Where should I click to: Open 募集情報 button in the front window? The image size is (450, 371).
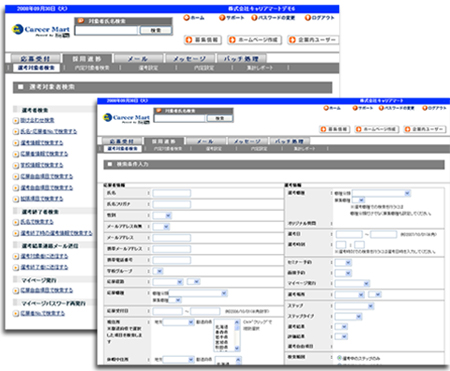click(x=334, y=129)
